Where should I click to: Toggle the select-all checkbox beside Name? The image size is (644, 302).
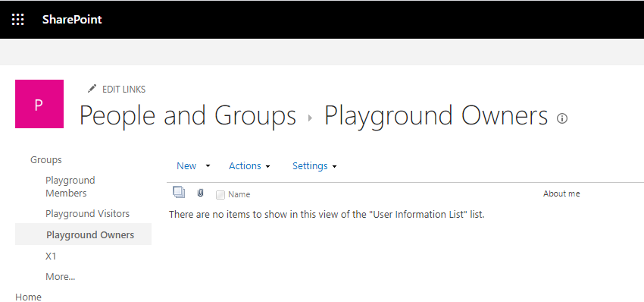(x=220, y=195)
